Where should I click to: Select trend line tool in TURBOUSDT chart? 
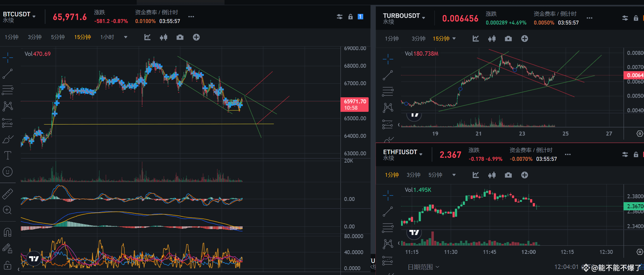388,75
